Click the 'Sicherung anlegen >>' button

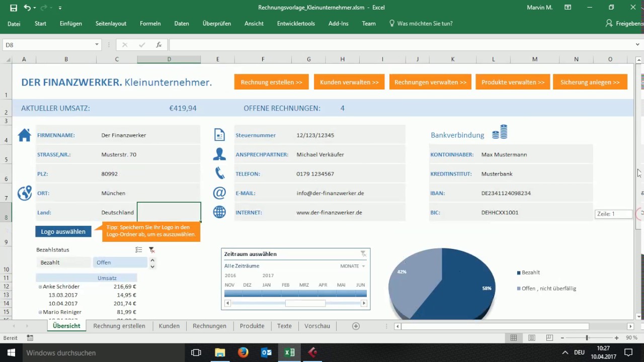(590, 82)
